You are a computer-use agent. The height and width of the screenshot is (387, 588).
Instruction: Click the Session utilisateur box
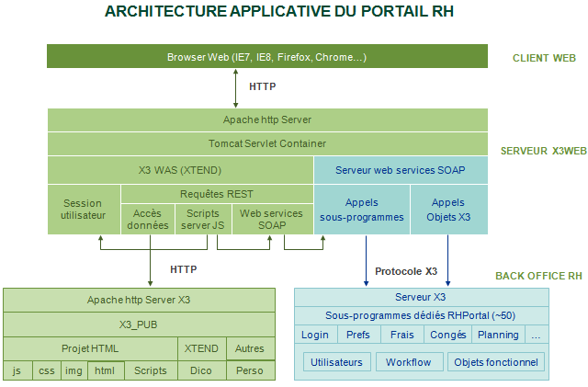[x=83, y=210]
